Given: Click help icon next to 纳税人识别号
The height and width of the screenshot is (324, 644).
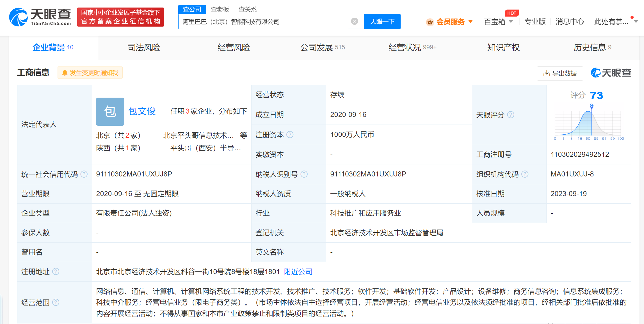Looking at the screenshot, I should (304, 174).
